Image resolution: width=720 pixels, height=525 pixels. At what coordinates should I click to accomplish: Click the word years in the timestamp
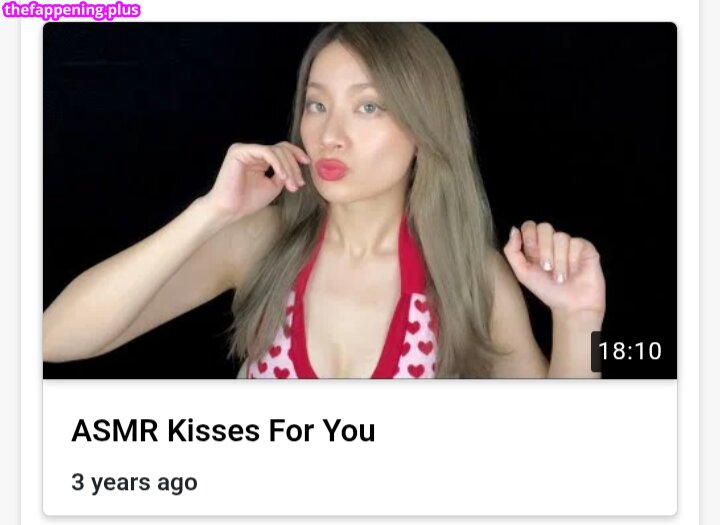tap(120, 483)
